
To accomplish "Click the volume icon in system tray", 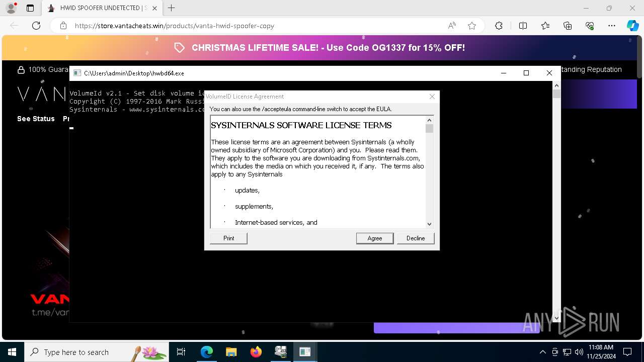I will click(x=579, y=352).
